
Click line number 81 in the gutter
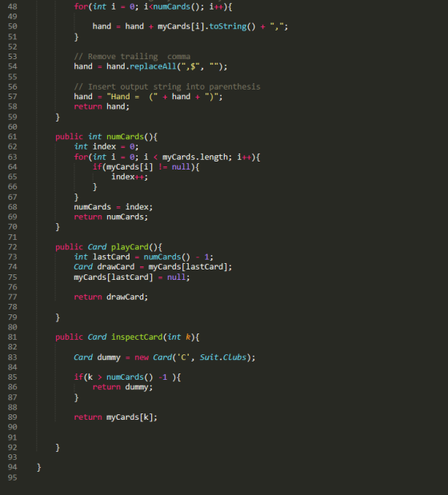coord(12,337)
